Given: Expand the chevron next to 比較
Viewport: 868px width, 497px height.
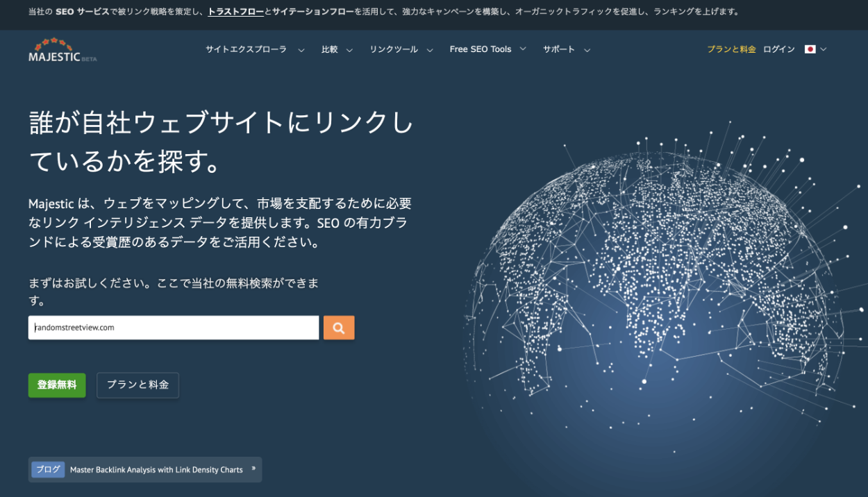Looking at the screenshot, I should coord(349,50).
